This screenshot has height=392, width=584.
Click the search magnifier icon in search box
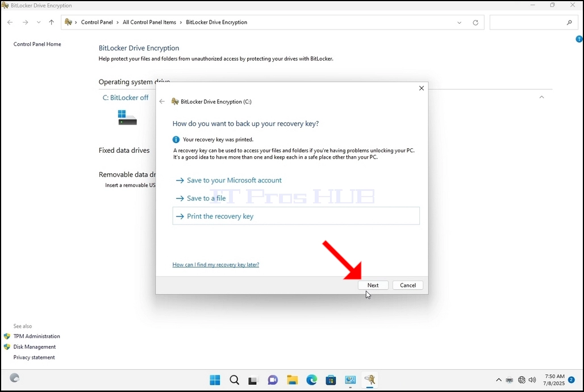tap(569, 22)
